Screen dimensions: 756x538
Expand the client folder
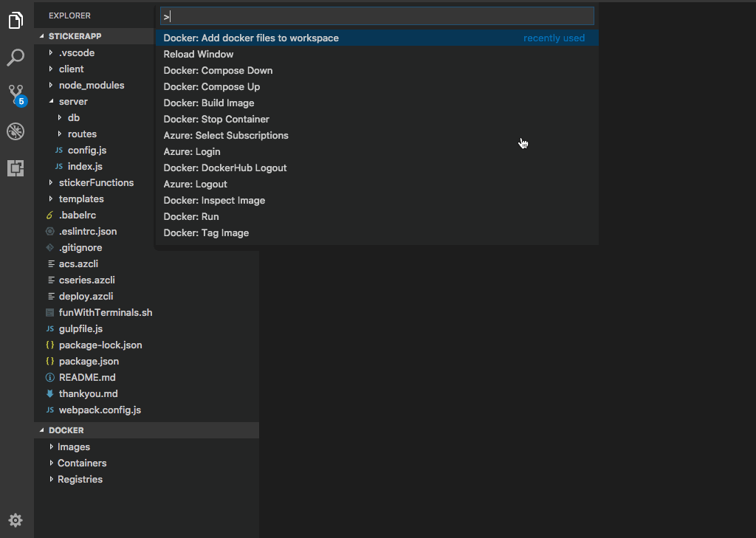[51, 69]
